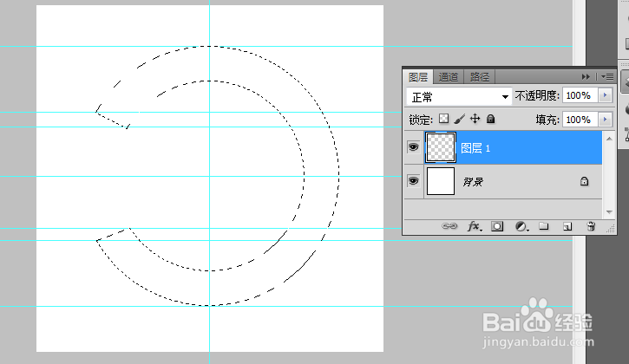Create new fill or adjustment layer

[521, 226]
